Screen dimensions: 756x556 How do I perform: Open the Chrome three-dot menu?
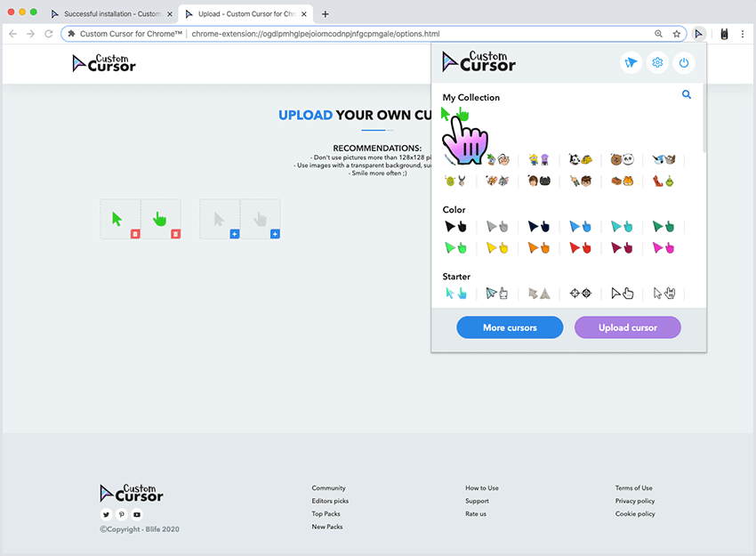pos(743,34)
